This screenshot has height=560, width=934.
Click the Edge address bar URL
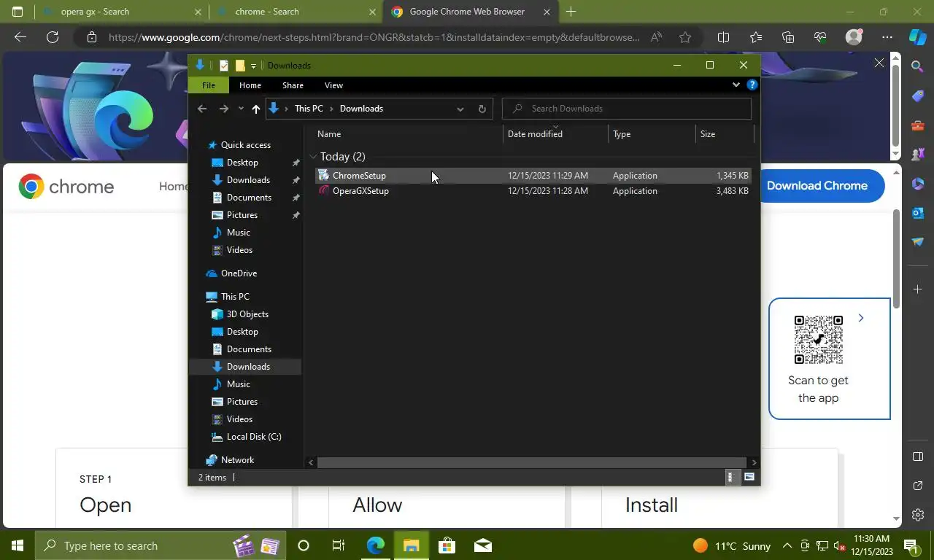pos(374,37)
